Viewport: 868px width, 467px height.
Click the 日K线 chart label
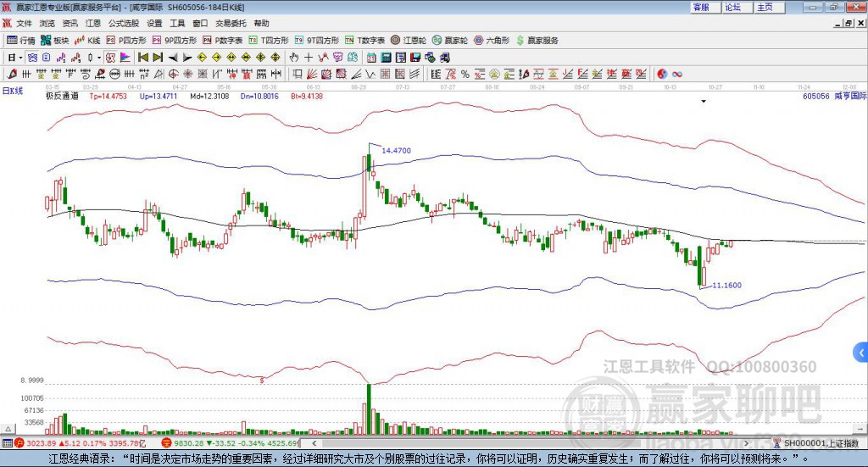coord(13,91)
